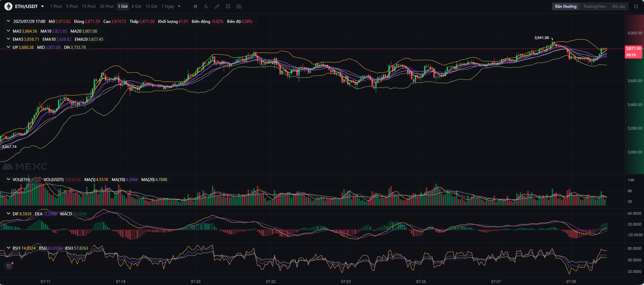Click the 4,000.00 price axis label
The height and width of the screenshot is (285, 644).
click(635, 33)
